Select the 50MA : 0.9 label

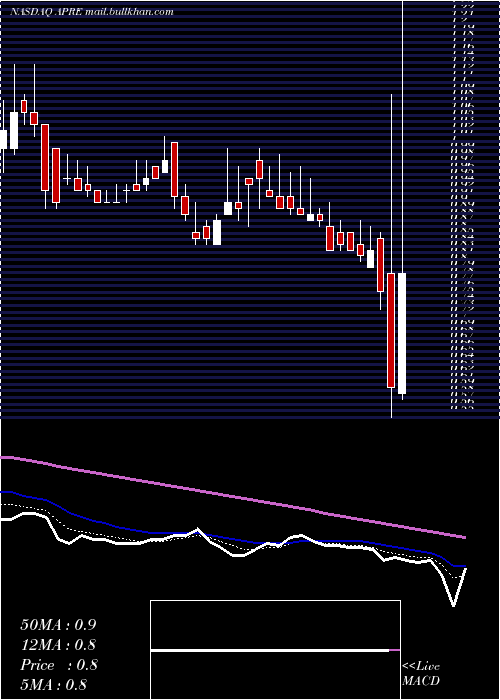(x=58, y=625)
